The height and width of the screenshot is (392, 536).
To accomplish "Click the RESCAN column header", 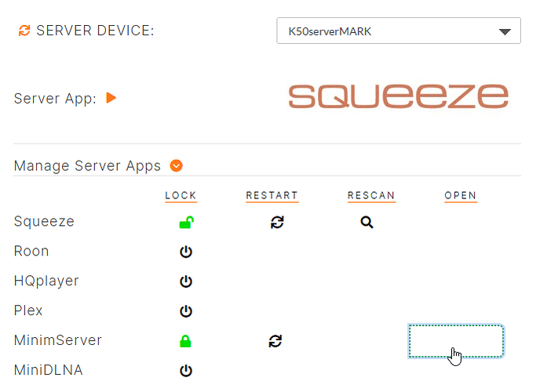I will click(371, 196).
